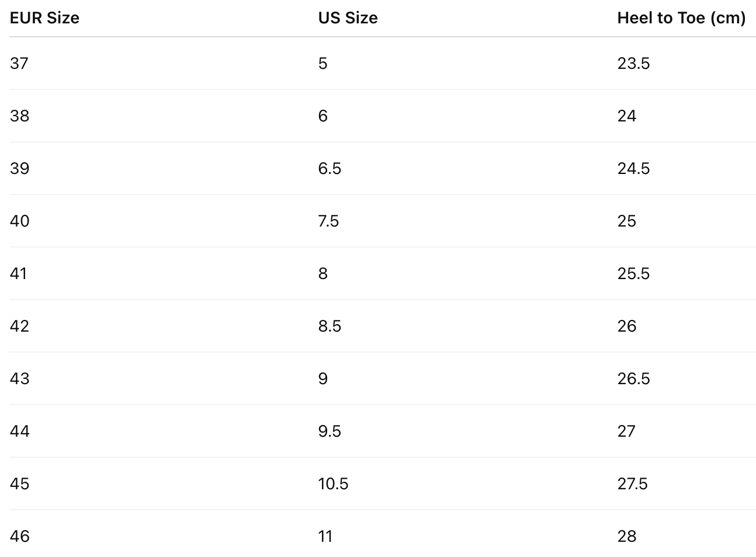
Task: Select the 27.5 cm measurement cell
Action: [632, 483]
